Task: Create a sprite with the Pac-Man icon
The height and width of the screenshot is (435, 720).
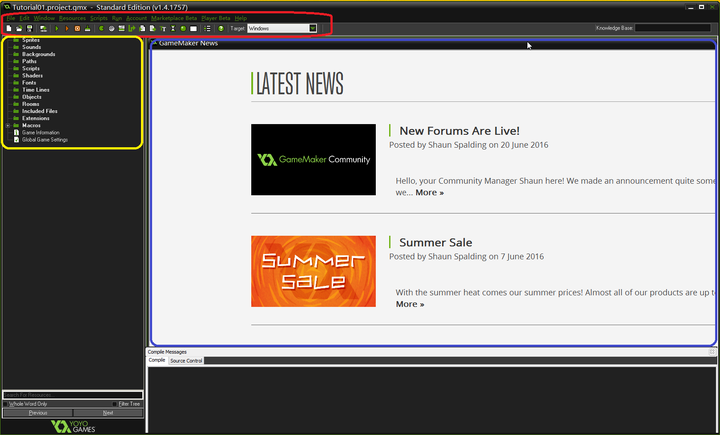Action: (x=101, y=28)
